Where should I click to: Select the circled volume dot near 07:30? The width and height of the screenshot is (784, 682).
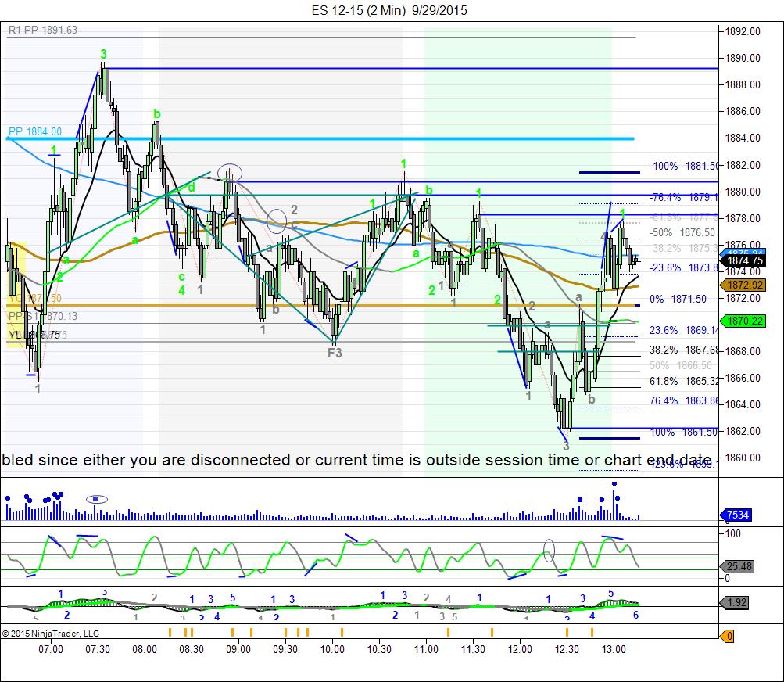96,499
